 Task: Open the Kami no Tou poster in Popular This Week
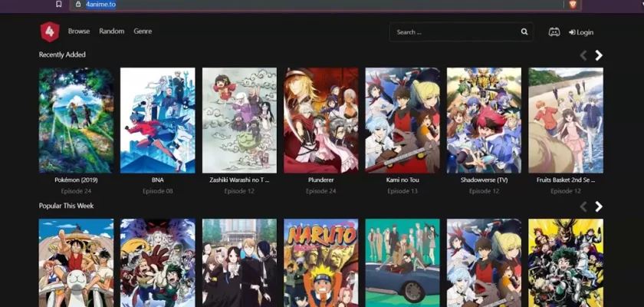click(485, 263)
